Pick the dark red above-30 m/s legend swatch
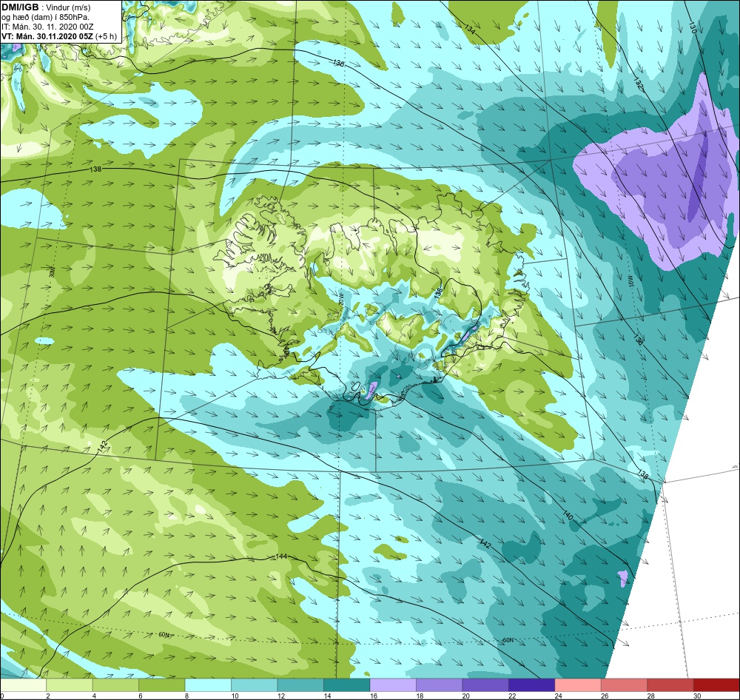This screenshot has height=700, width=740. (x=717, y=685)
